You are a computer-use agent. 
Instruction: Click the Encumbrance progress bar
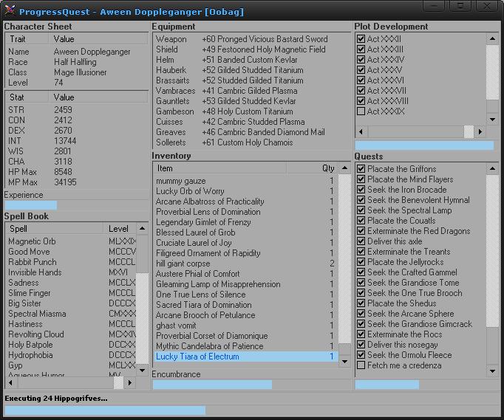tap(252, 385)
